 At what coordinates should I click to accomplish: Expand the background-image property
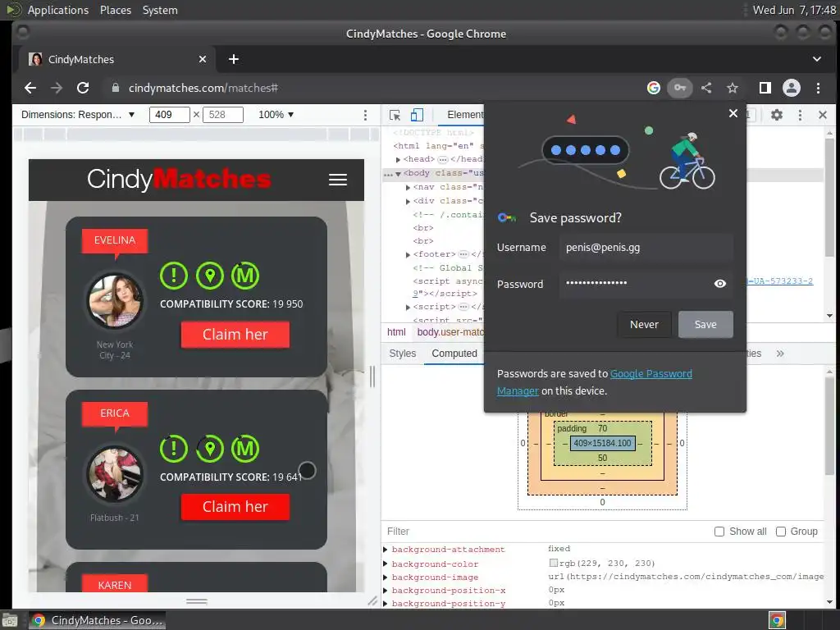pyautogui.click(x=386, y=577)
